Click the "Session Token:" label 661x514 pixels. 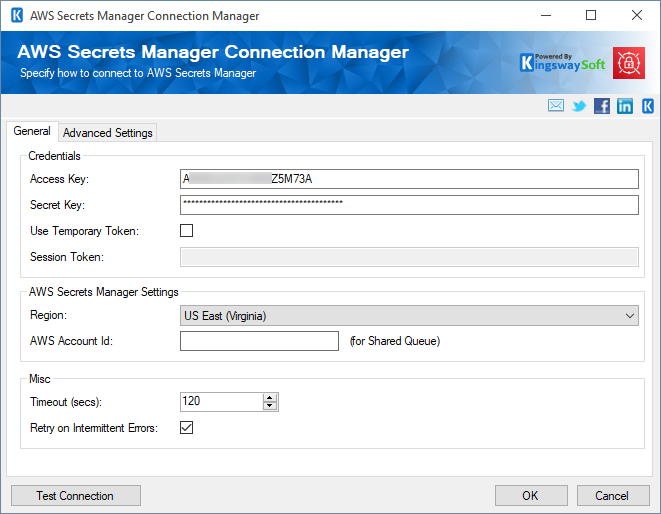67,257
